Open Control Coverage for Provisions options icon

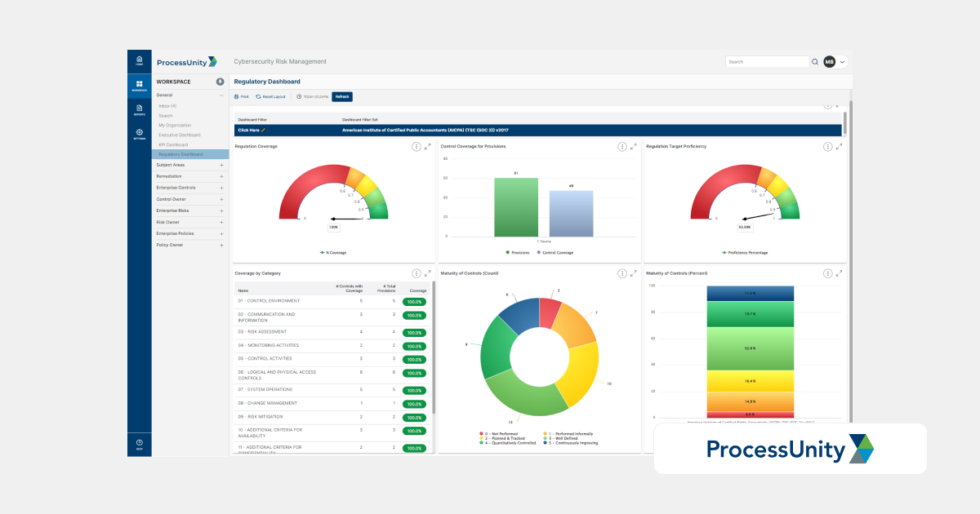click(622, 147)
